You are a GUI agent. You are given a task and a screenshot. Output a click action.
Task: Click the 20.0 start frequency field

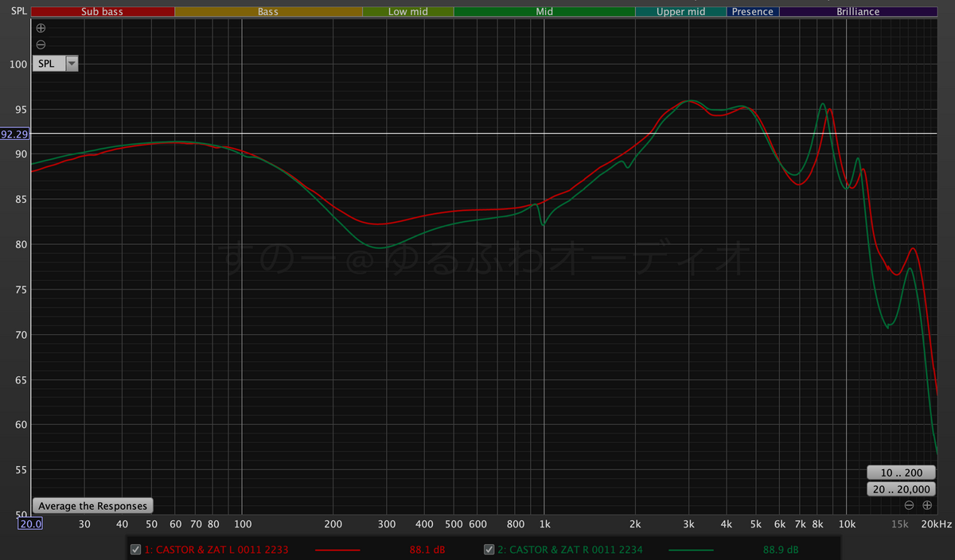point(30,524)
